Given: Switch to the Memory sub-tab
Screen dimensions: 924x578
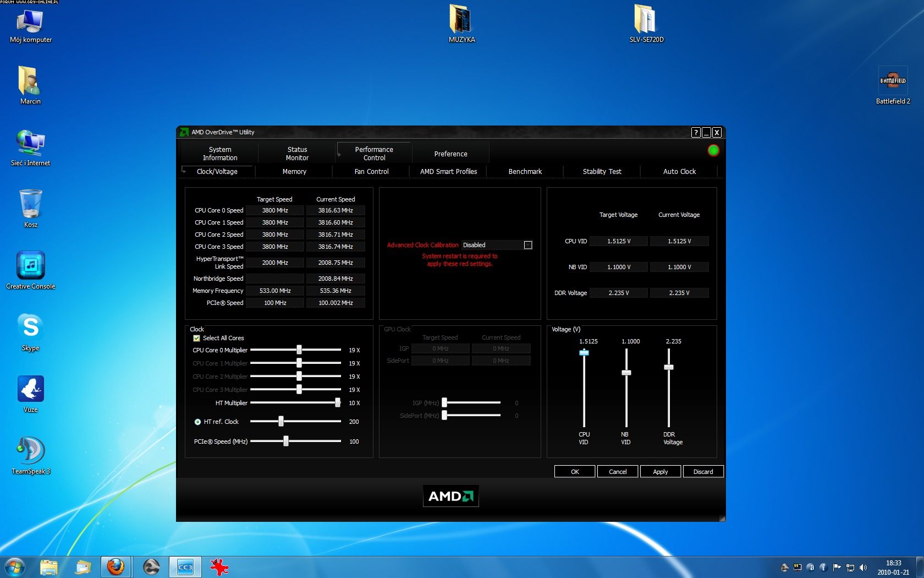Looking at the screenshot, I should tap(294, 172).
